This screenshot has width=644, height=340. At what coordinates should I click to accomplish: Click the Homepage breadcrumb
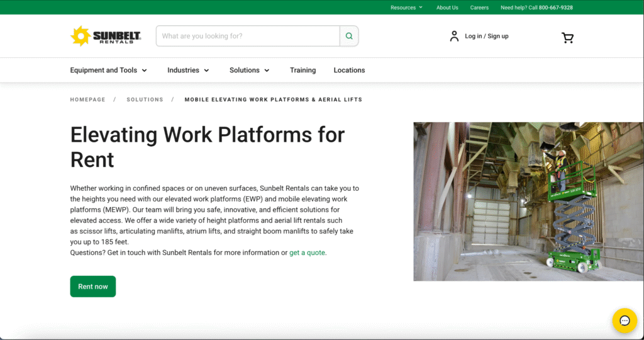[87, 99]
